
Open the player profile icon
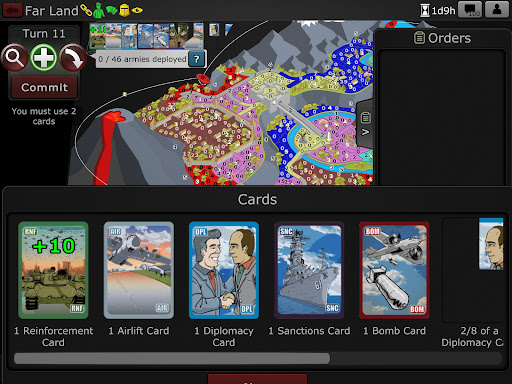pyautogui.click(x=497, y=10)
